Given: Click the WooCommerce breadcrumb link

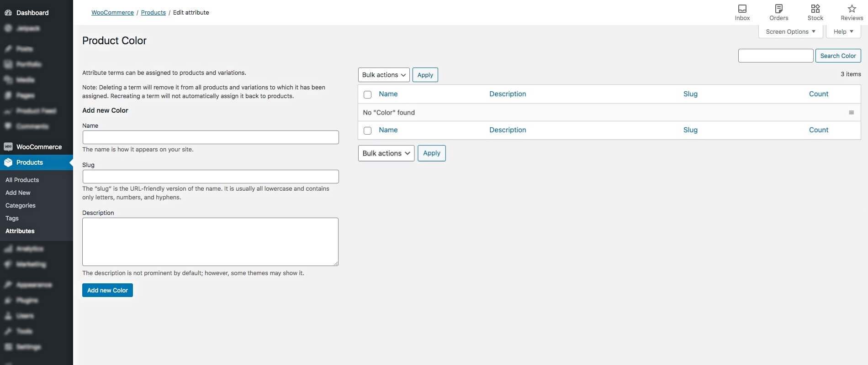Looking at the screenshot, I should coord(112,12).
